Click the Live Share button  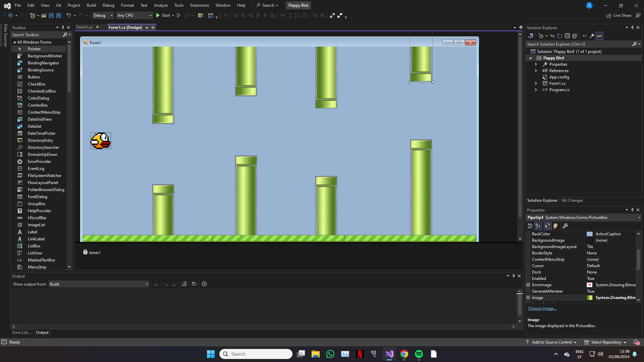pyautogui.click(x=619, y=15)
